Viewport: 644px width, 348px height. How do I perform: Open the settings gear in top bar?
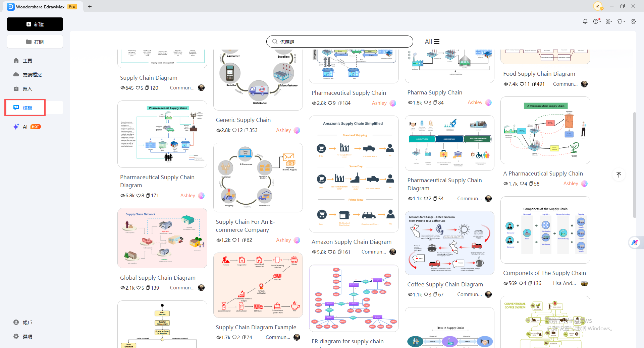(633, 21)
